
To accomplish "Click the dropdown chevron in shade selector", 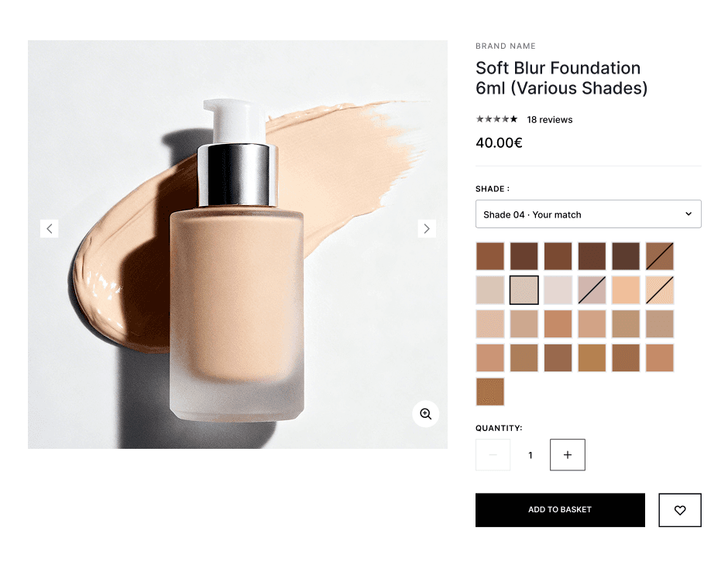I will (x=689, y=214).
